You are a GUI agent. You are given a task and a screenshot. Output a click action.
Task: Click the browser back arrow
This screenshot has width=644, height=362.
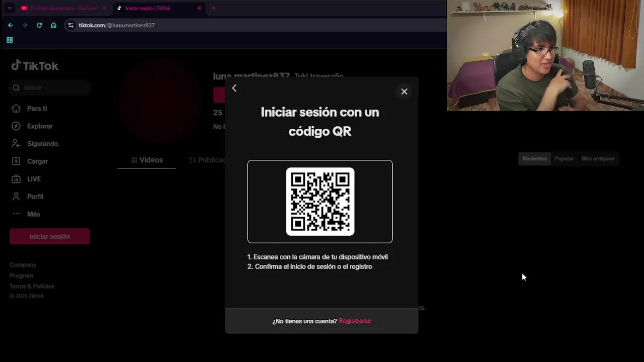[11, 25]
